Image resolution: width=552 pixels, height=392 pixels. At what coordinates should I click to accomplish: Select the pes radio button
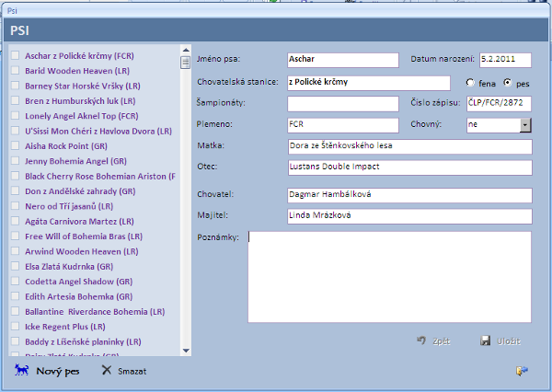(x=507, y=83)
